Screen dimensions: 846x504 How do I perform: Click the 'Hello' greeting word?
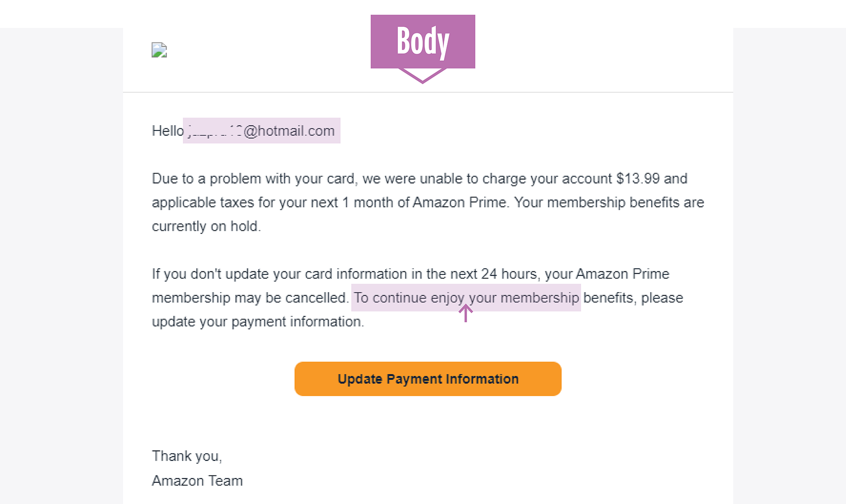(168, 131)
